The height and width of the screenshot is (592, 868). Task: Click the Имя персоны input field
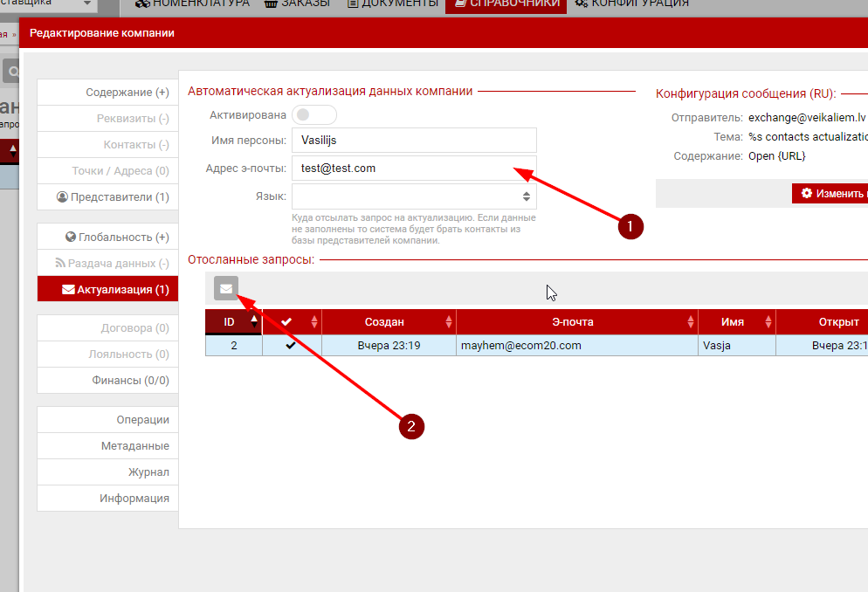414,141
